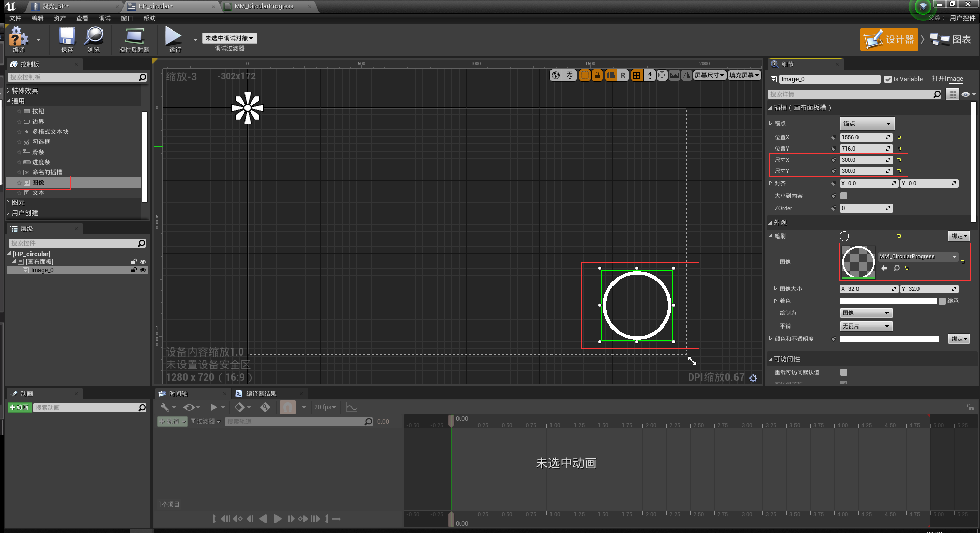
Task: Open the 未选中调试对象 debug dropdown
Action: [x=230, y=38]
